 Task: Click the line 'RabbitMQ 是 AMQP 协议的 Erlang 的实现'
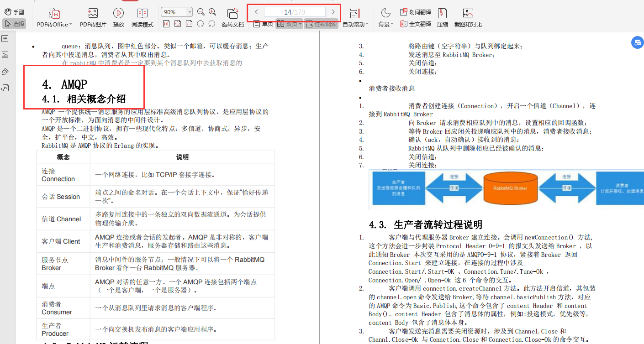[x=100, y=146]
